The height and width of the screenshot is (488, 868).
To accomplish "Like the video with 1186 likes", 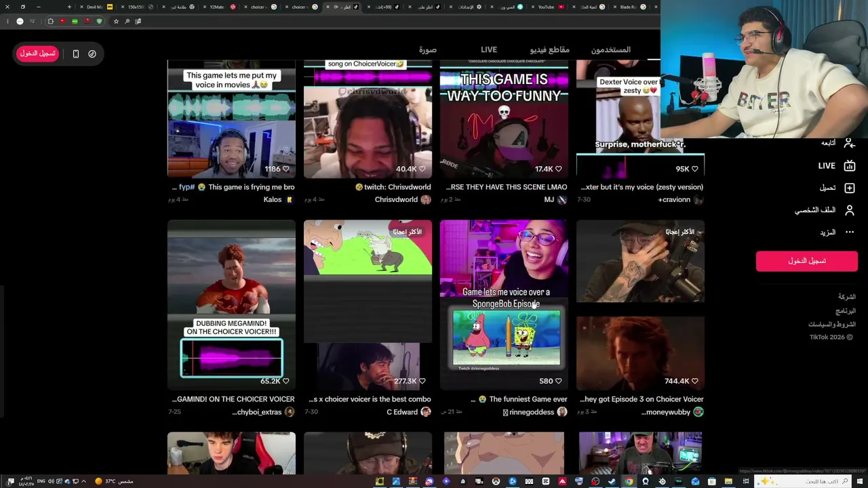I will click(286, 169).
